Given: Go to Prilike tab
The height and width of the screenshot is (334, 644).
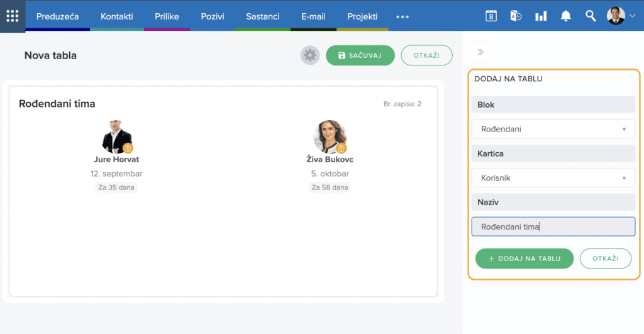Looking at the screenshot, I should coord(167,16).
